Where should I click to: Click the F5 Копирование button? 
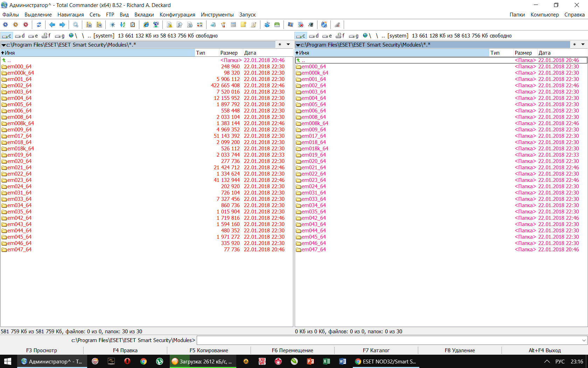[x=209, y=350]
